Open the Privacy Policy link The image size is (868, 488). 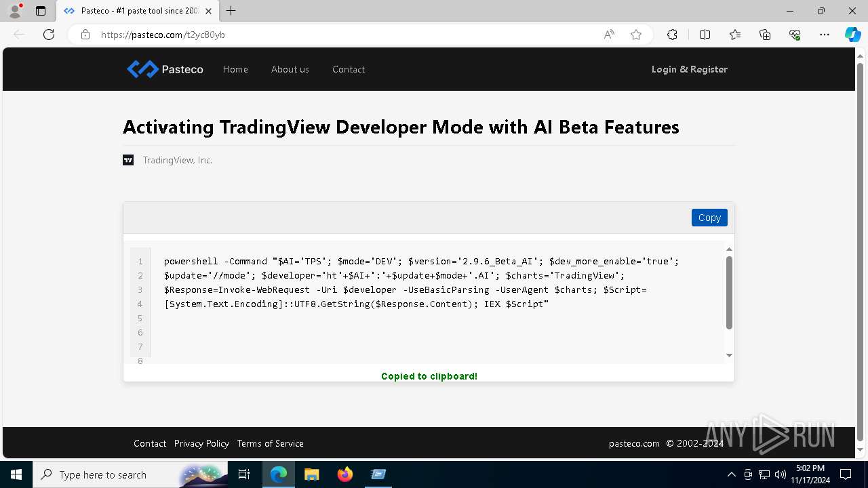[201, 443]
